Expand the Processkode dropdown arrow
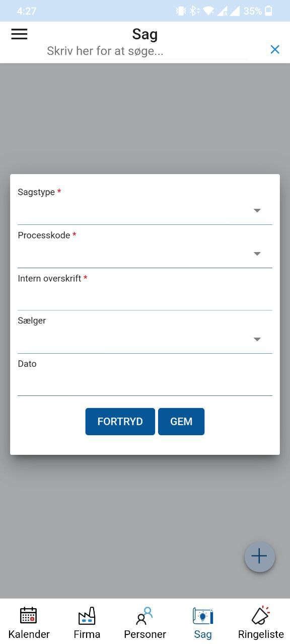This screenshot has height=644, width=290. pyautogui.click(x=257, y=254)
